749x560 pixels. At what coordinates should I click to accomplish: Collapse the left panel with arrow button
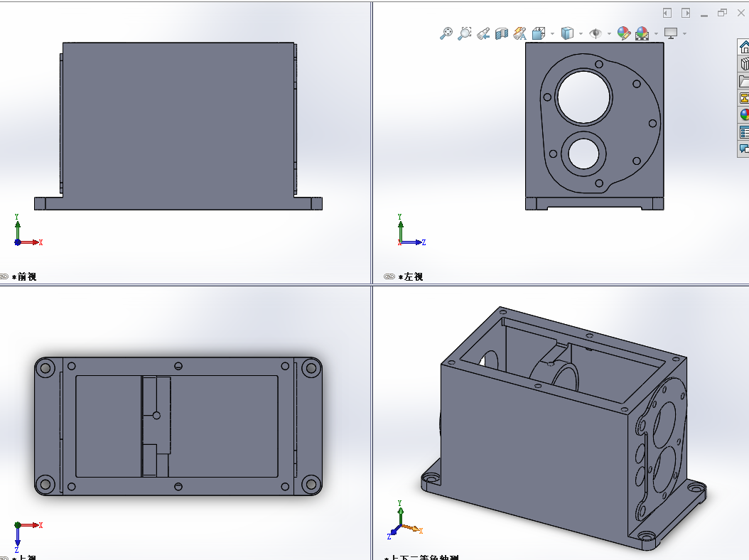coord(667,13)
